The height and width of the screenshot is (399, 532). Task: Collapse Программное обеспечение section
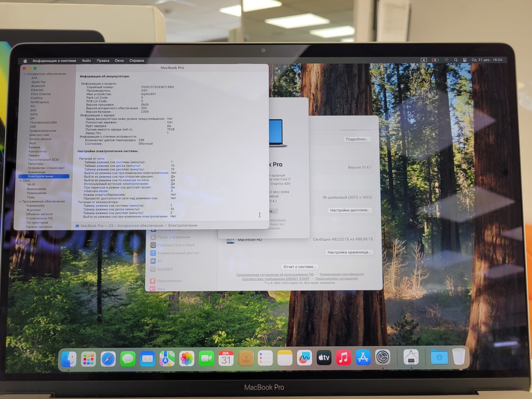20,201
